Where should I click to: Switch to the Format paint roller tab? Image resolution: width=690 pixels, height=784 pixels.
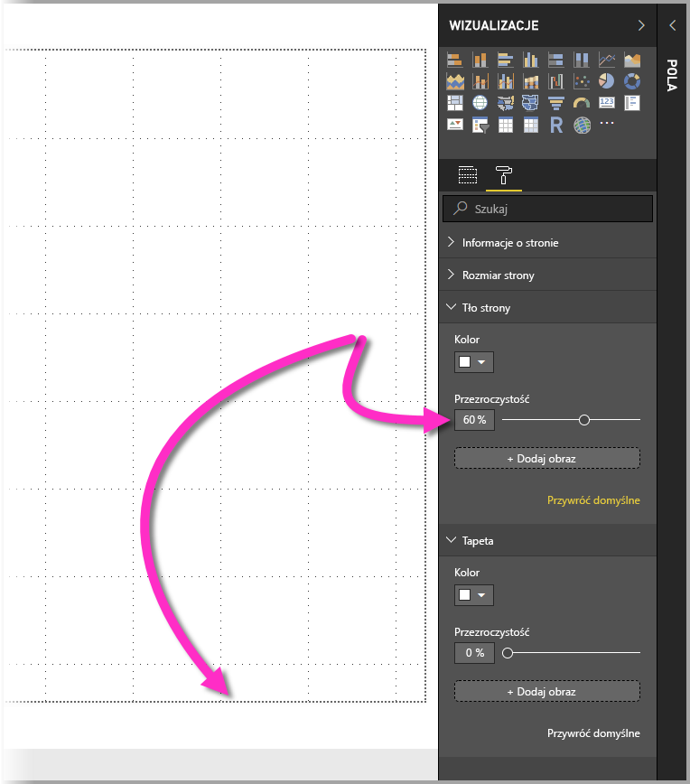point(503,175)
